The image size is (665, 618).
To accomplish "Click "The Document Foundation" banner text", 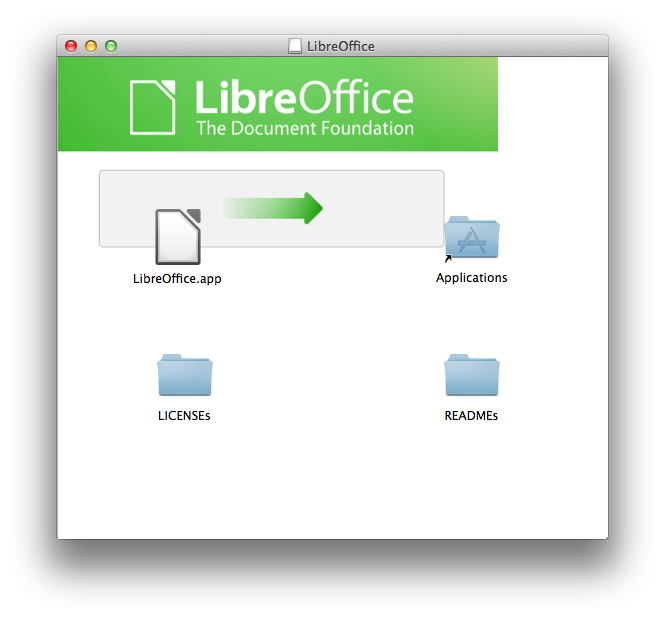I will coord(305,128).
